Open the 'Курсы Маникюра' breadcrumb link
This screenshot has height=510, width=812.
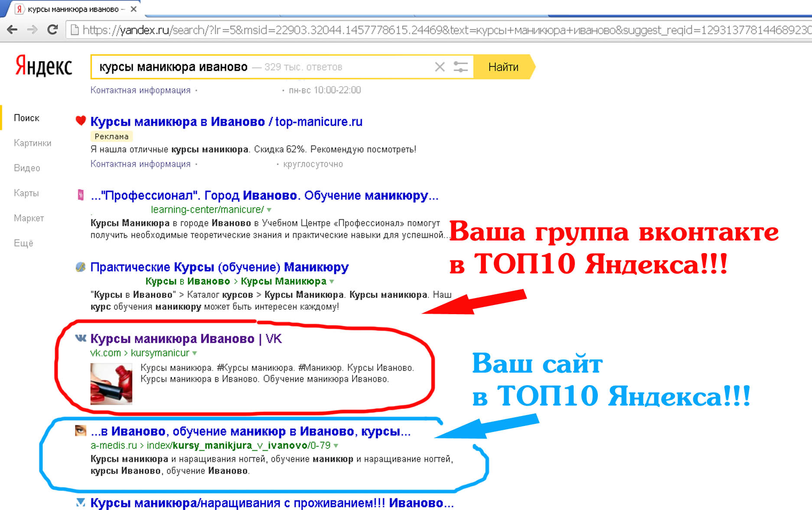tap(284, 281)
